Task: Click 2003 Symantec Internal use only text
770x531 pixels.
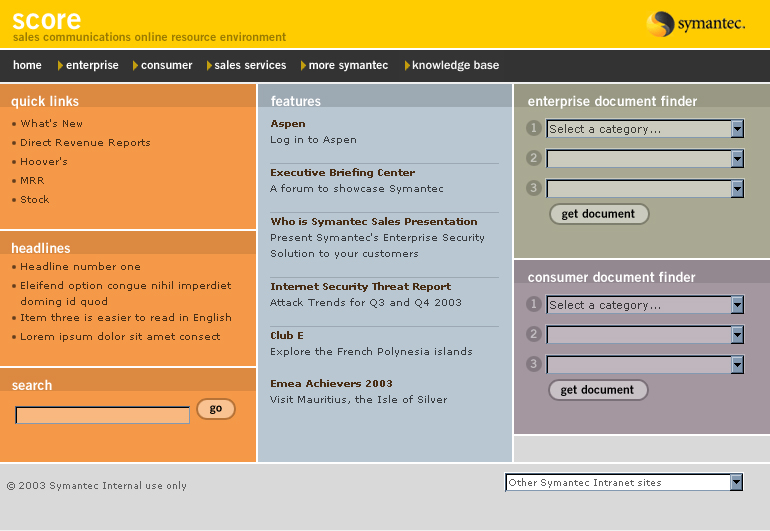Action: point(97,485)
